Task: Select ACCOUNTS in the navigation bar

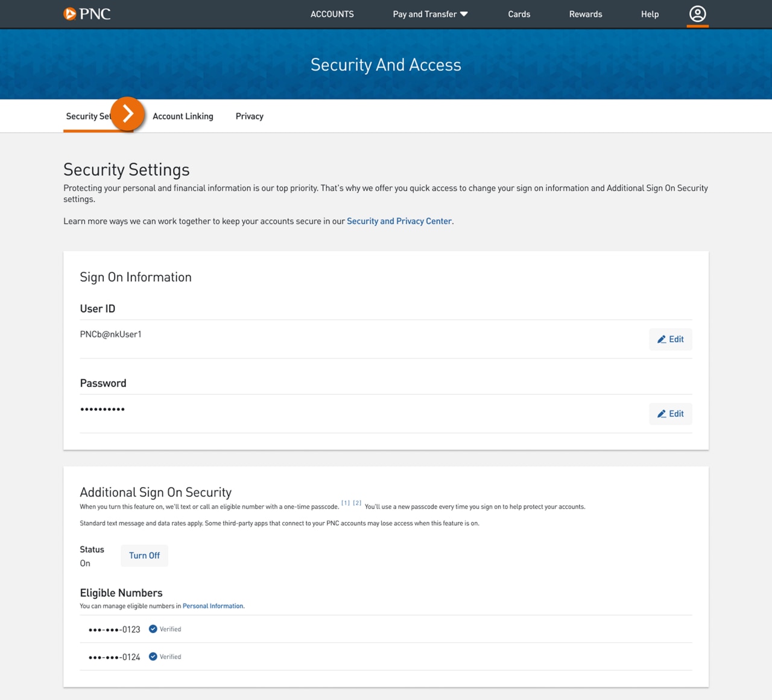Action: (x=332, y=14)
